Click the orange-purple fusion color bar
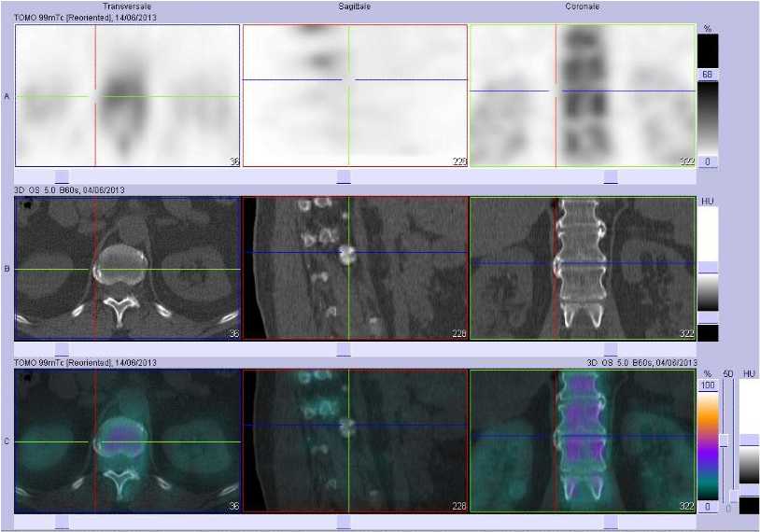Viewport: 760px width, 532px height. point(708,446)
